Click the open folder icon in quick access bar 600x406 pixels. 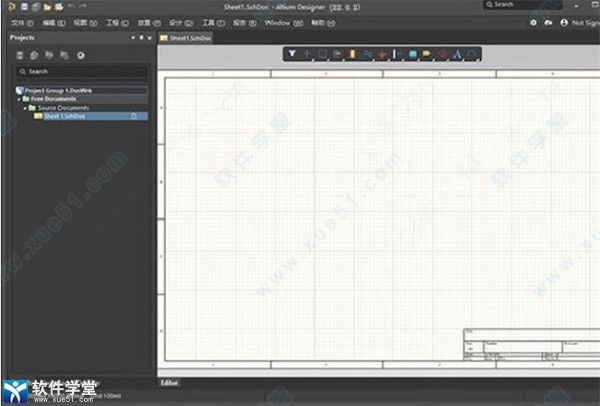[x=47, y=7]
